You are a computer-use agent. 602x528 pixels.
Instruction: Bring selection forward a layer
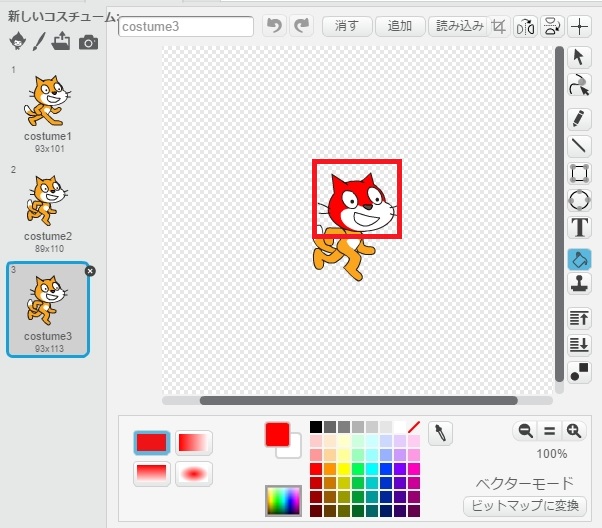(579, 318)
